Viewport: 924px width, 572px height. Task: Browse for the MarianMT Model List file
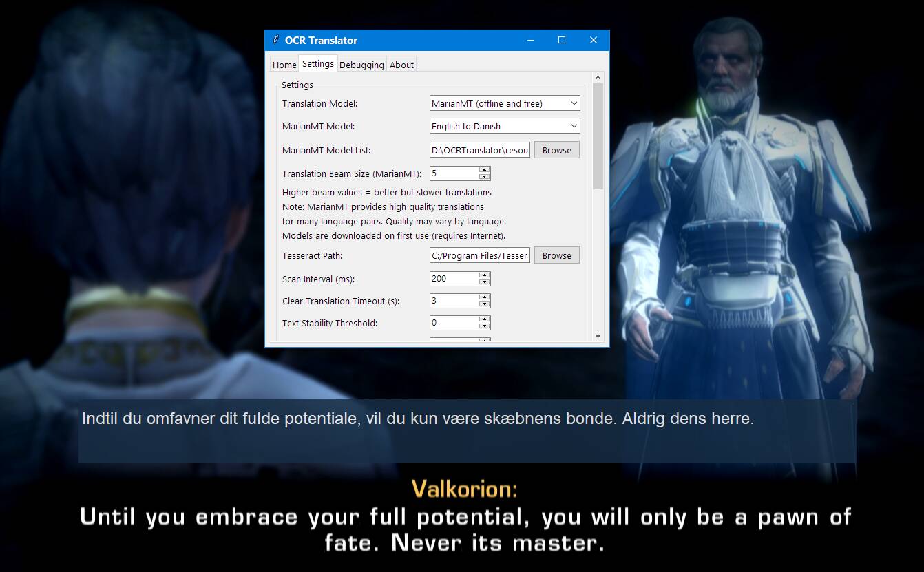point(557,150)
